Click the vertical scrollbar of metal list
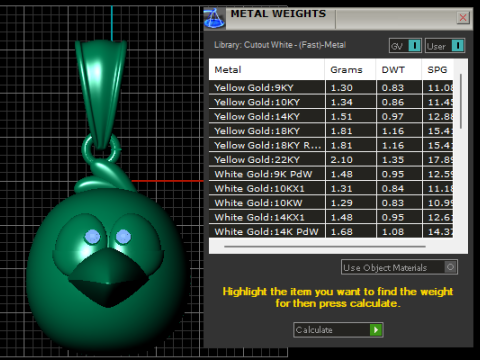Viewport: 480px width, 360px height. pos(461,101)
